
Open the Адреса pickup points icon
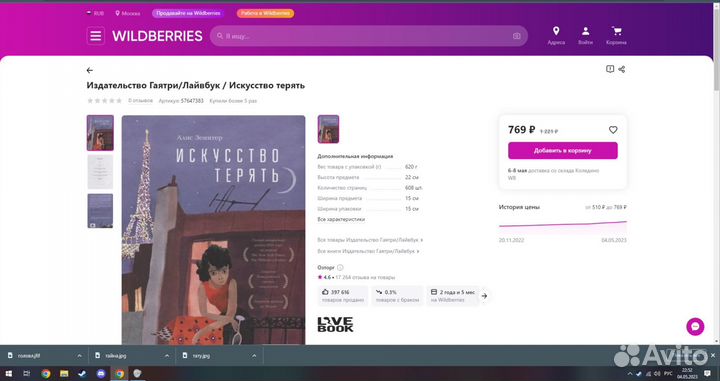click(556, 35)
